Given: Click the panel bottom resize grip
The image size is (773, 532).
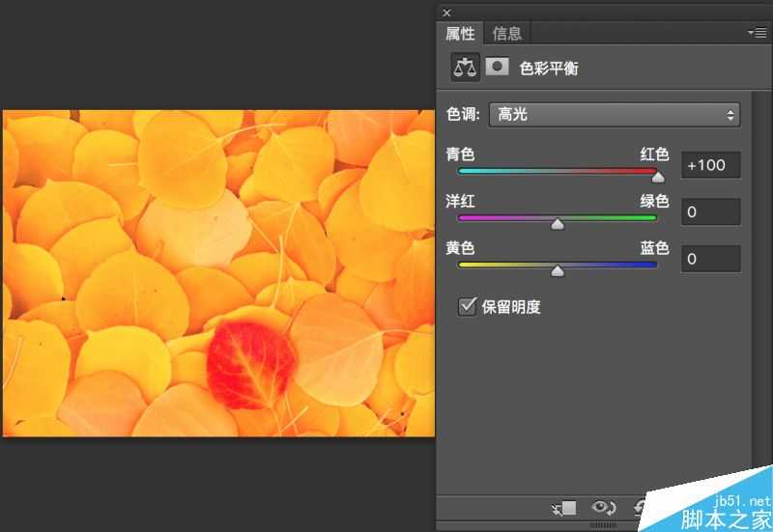Looking at the screenshot, I should (x=605, y=526).
